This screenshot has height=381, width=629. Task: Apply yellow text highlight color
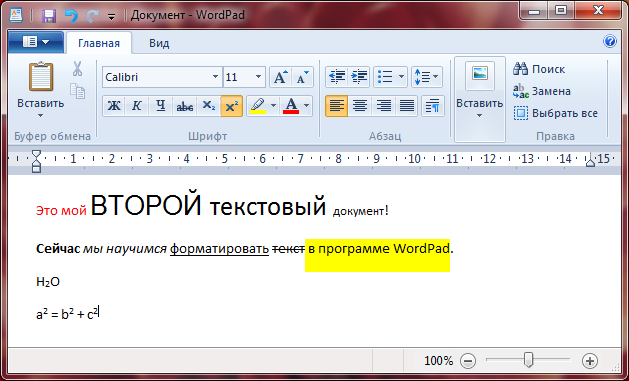pyautogui.click(x=258, y=106)
